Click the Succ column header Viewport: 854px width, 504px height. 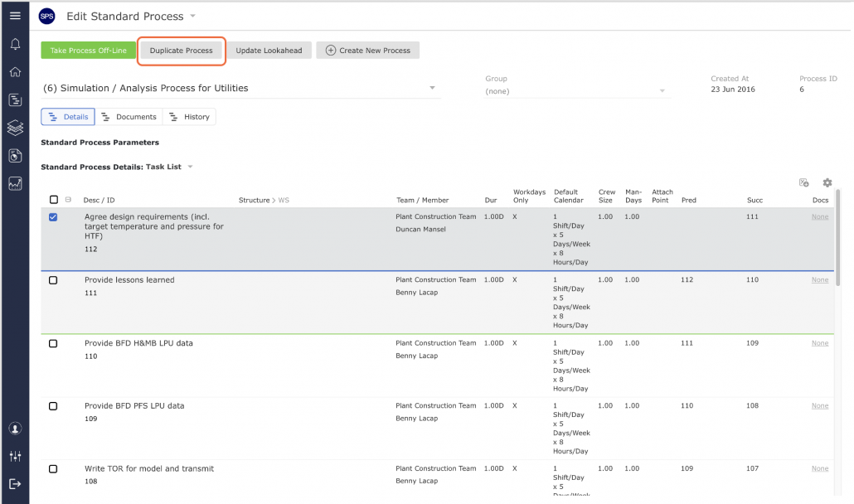[x=755, y=201]
